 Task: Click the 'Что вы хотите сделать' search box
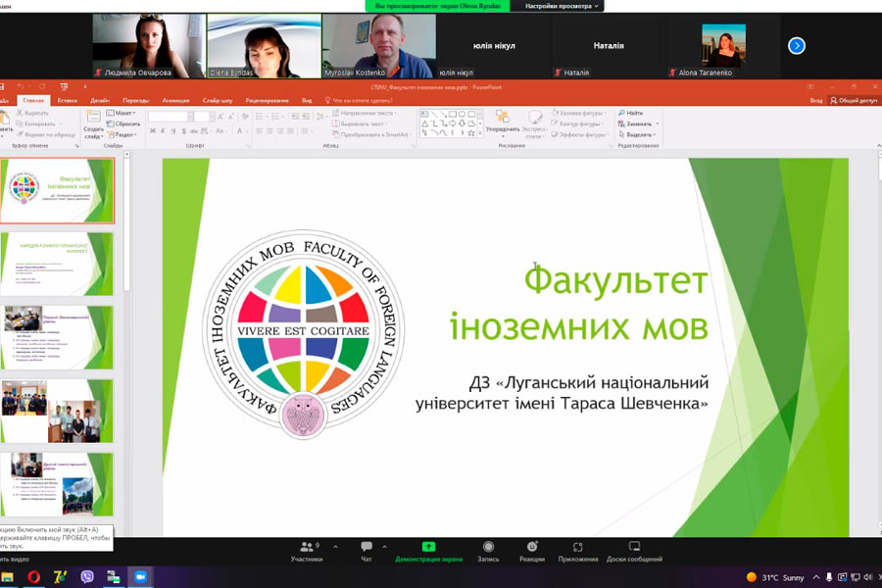[359, 100]
